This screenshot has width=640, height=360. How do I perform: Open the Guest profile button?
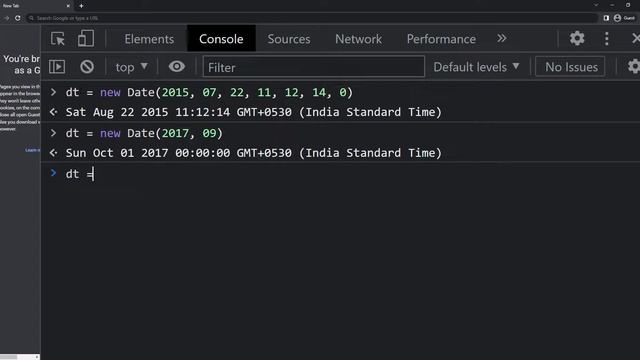624,18
